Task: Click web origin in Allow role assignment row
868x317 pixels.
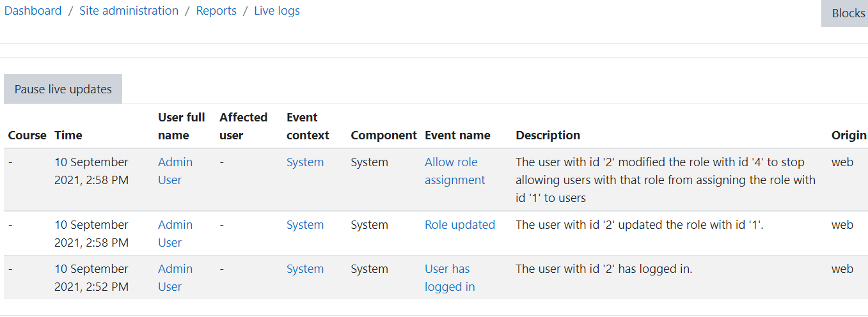Action: (842, 162)
